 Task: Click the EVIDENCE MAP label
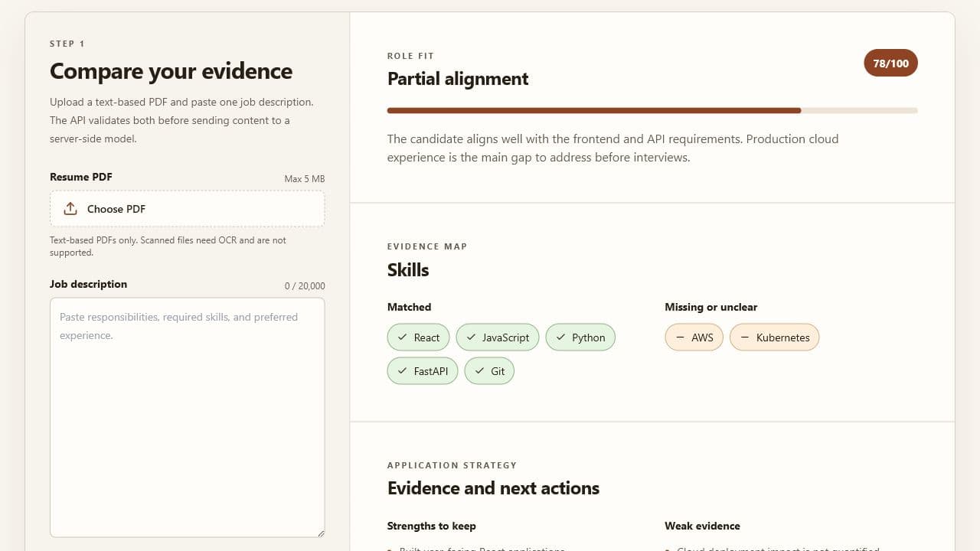click(x=427, y=246)
